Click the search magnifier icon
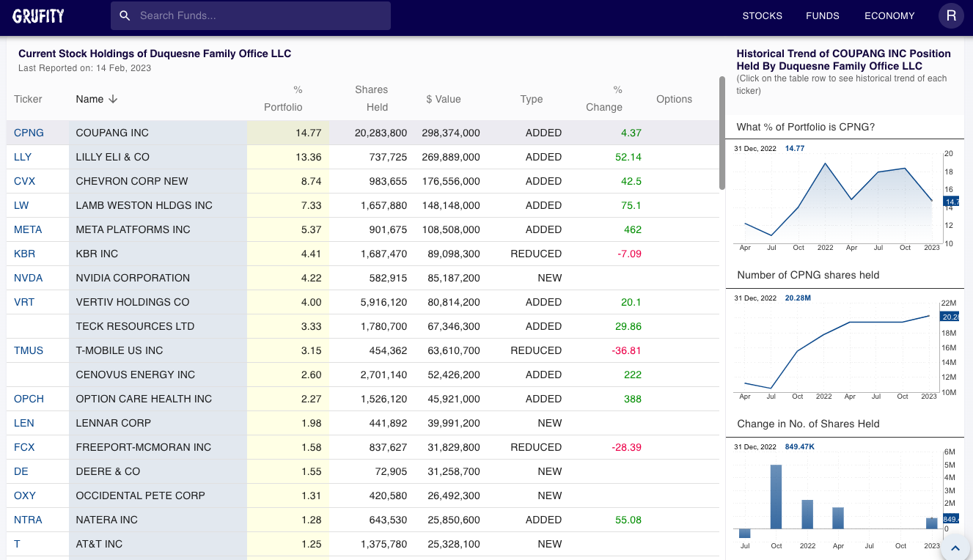Viewport: 973px width, 560px height. click(125, 15)
